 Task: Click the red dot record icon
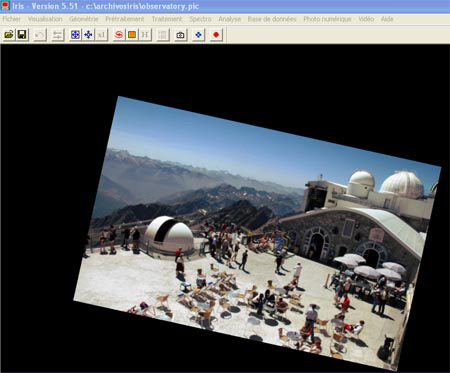point(216,35)
